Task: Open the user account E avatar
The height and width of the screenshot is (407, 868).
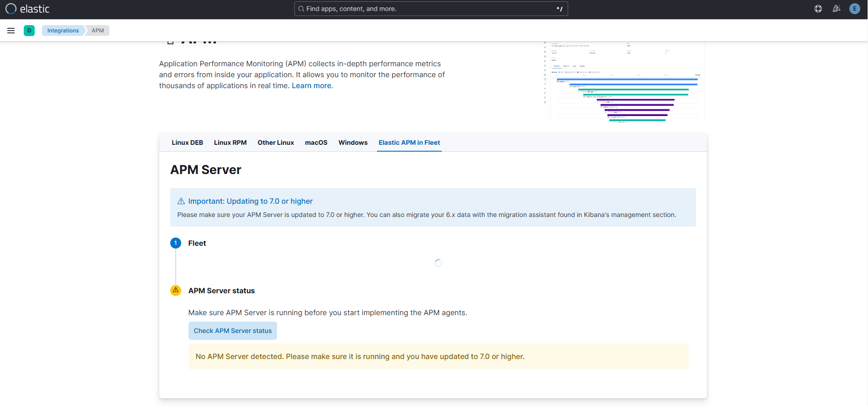Action: [x=855, y=9]
